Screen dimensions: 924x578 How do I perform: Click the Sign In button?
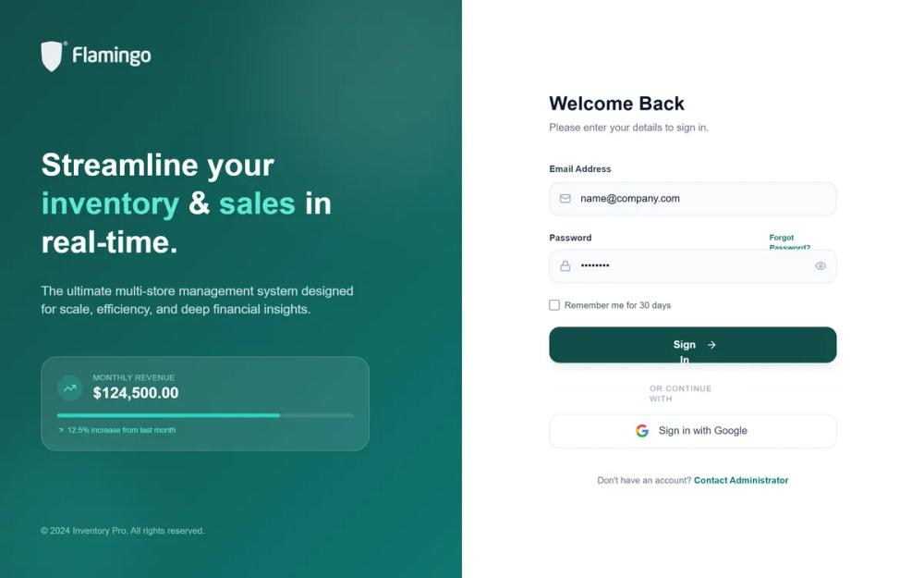tap(693, 345)
